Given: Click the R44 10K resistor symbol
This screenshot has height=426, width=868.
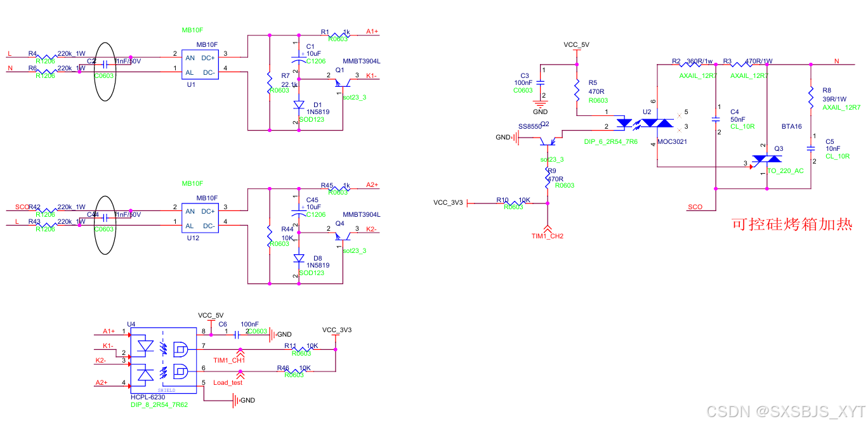Looking at the screenshot, I should [x=270, y=238].
